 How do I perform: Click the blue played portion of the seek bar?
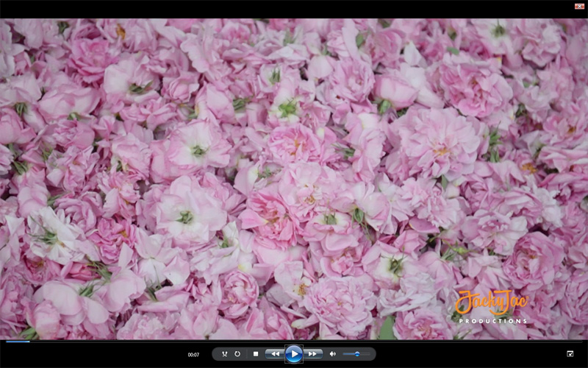click(x=16, y=342)
